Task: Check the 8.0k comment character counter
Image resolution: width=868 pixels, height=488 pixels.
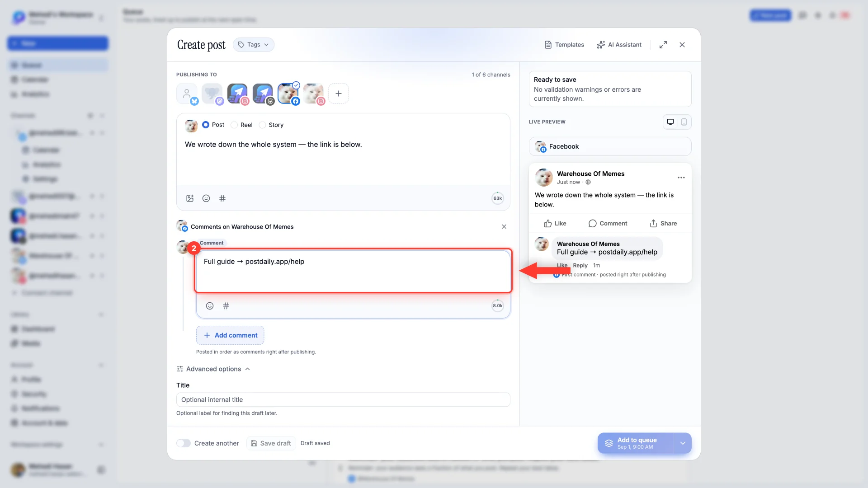Action: tap(498, 306)
